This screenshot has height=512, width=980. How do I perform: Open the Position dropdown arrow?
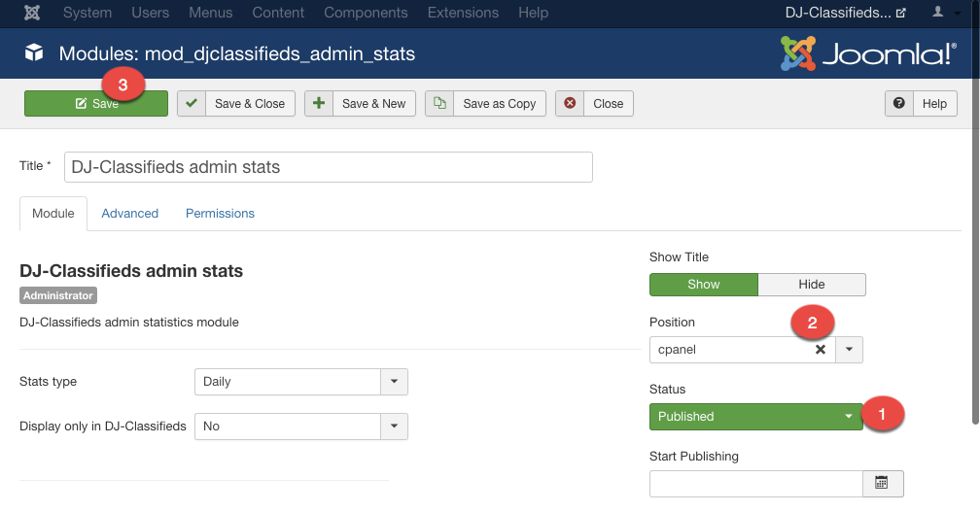click(x=849, y=350)
